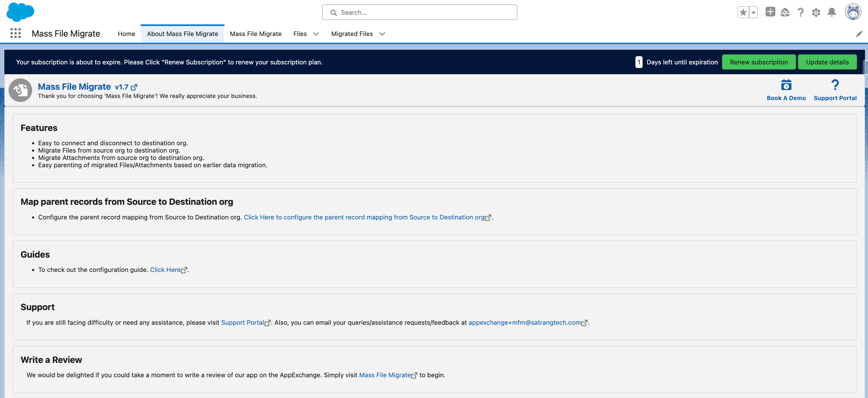Open the configuration guide Click Here link
The height and width of the screenshot is (398, 868).
click(165, 270)
